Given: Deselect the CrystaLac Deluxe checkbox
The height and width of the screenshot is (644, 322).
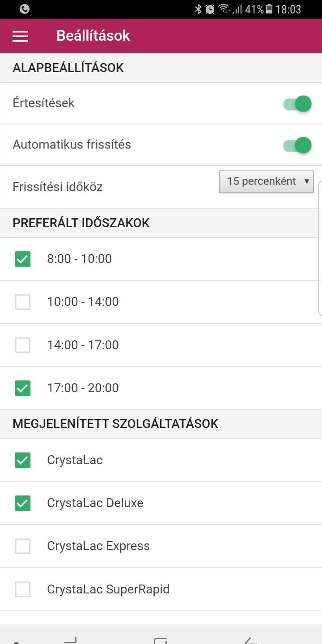Looking at the screenshot, I should click(x=23, y=503).
